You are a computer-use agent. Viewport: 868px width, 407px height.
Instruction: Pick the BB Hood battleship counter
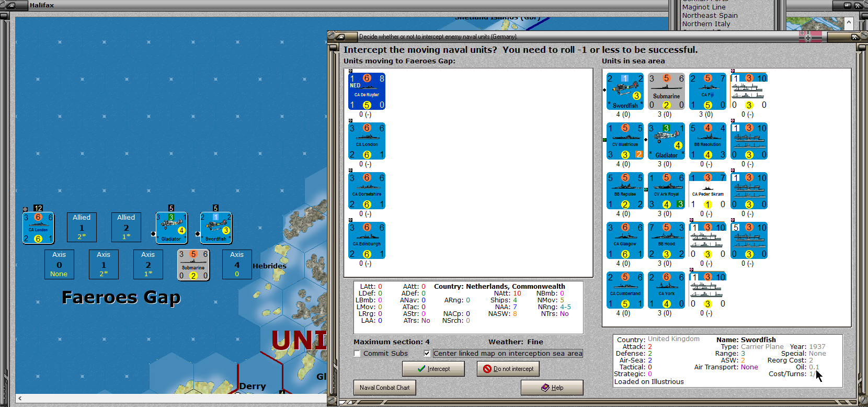coord(666,241)
